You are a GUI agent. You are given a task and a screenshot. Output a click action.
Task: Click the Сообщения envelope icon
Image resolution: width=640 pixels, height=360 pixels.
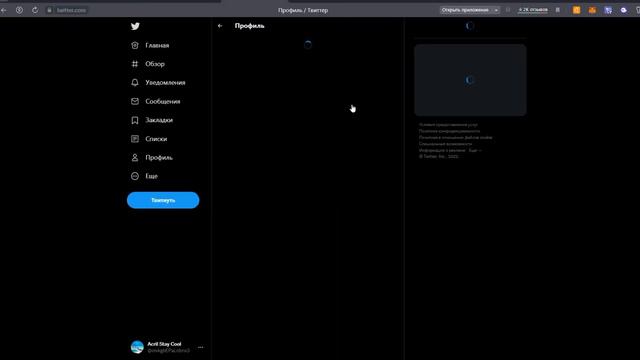135,101
